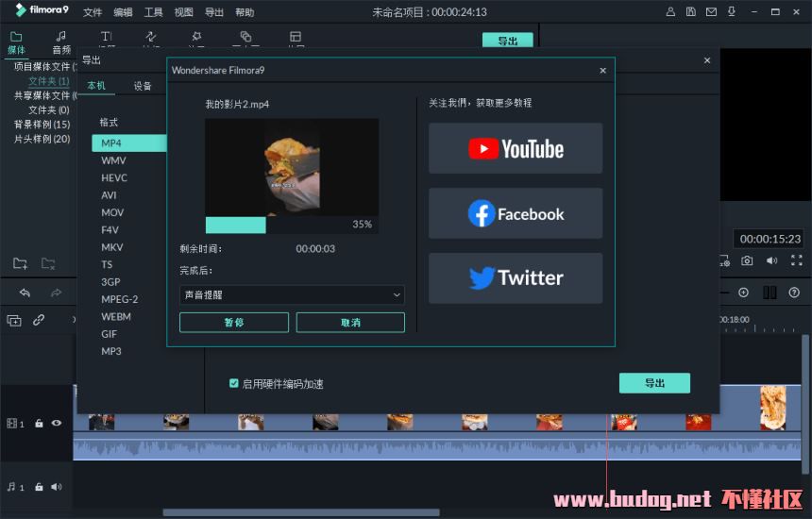Click the add track icon on timeline
Screen dimensions: 812x519
[x=14, y=320]
